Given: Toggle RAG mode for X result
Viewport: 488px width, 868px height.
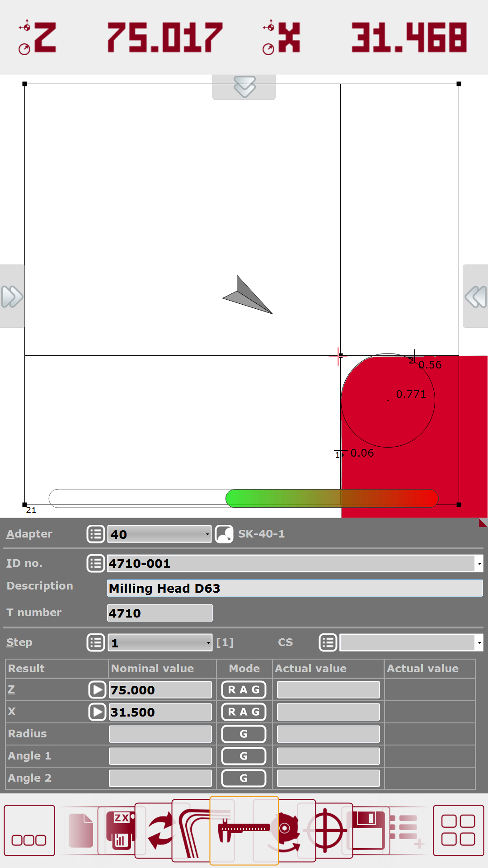Looking at the screenshot, I should [x=244, y=712].
